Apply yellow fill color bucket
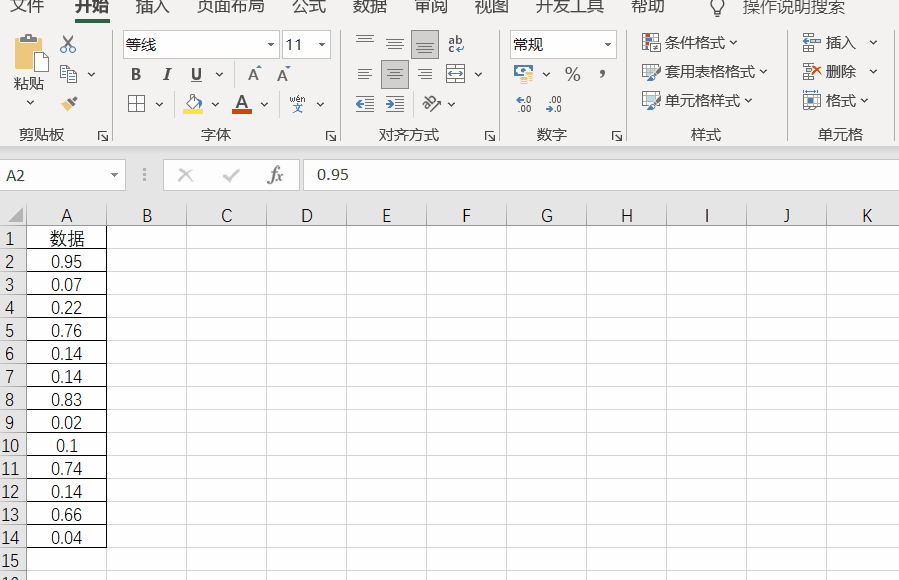Viewport: 899px width, 580px height. click(x=193, y=104)
